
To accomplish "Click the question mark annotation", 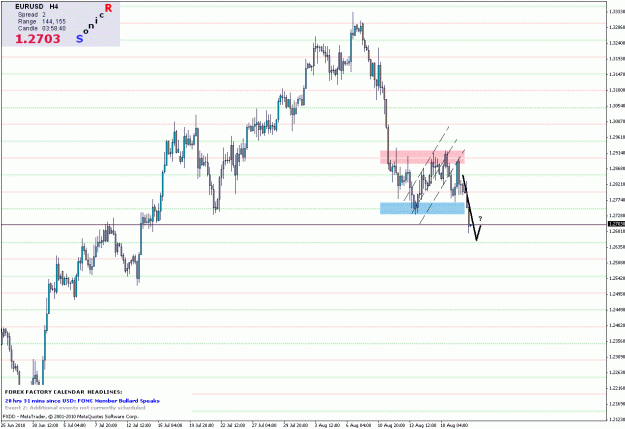I will pyautogui.click(x=480, y=218).
